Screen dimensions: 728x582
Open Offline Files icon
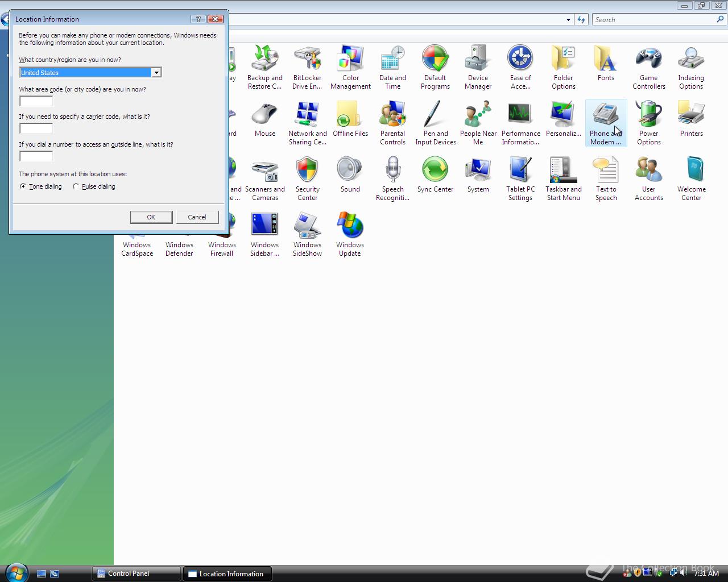[350, 119]
